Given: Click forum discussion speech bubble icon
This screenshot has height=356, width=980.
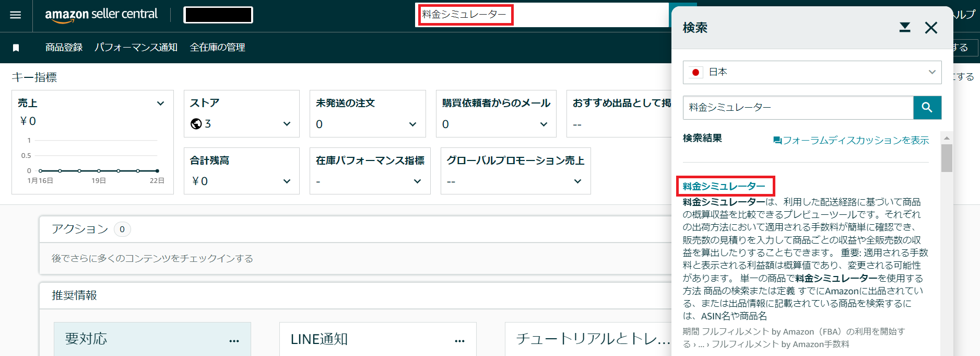Looking at the screenshot, I should 777,140.
